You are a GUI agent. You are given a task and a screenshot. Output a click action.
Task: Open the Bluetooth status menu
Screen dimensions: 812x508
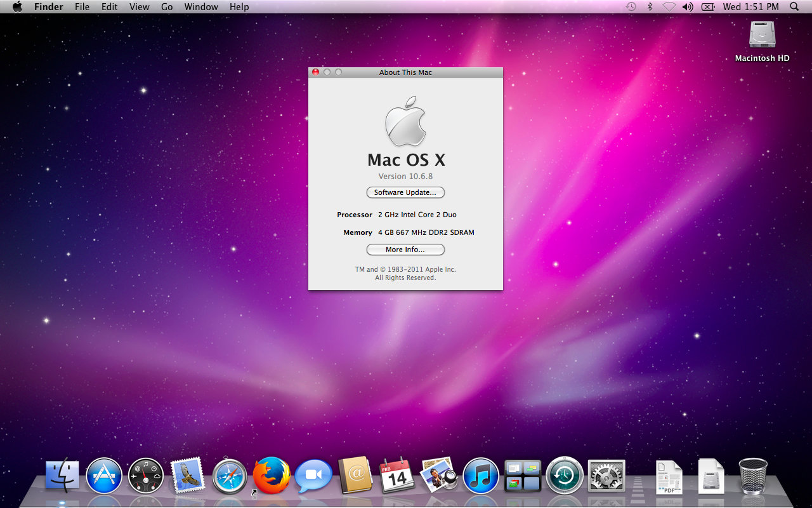tap(650, 7)
